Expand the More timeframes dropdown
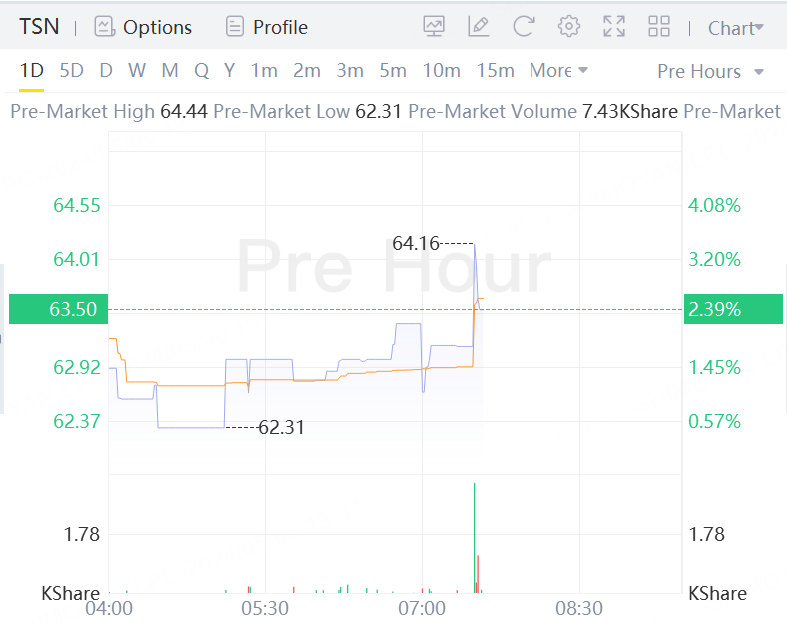 pyautogui.click(x=558, y=71)
